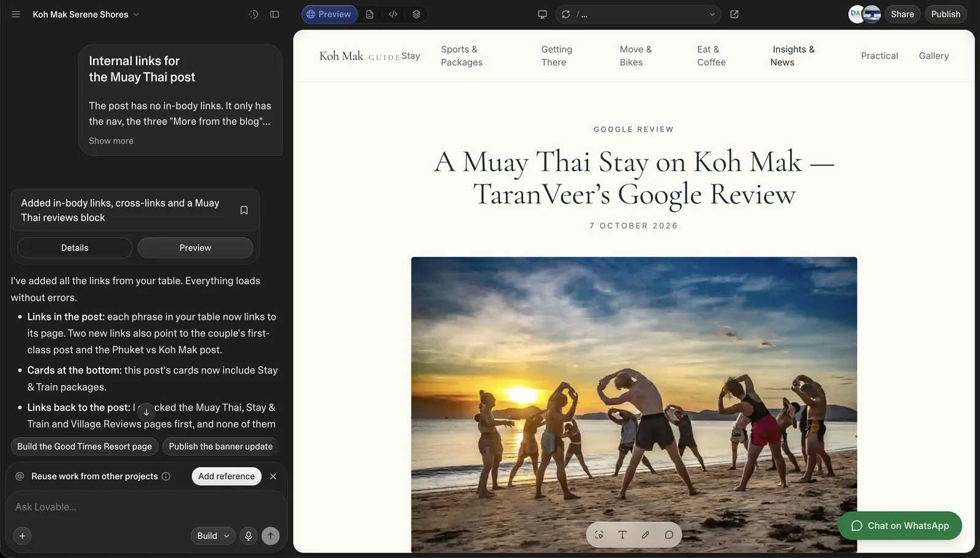Choose the Publish the banner update suggestion
The width and height of the screenshot is (980, 558).
click(221, 447)
